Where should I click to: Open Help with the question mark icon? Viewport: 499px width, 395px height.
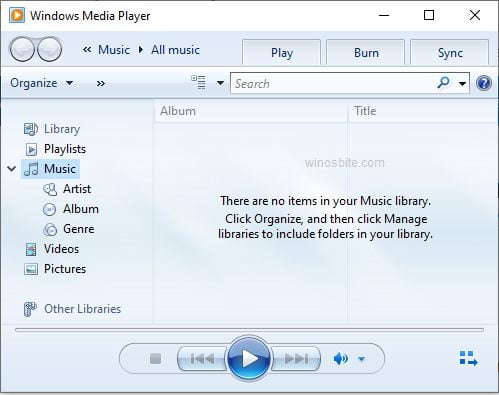[x=484, y=83]
